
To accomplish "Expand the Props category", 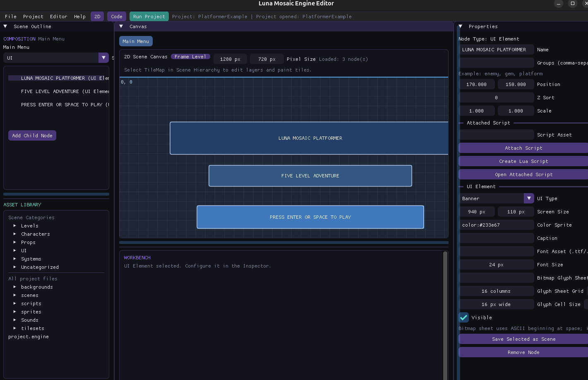I will pos(15,242).
